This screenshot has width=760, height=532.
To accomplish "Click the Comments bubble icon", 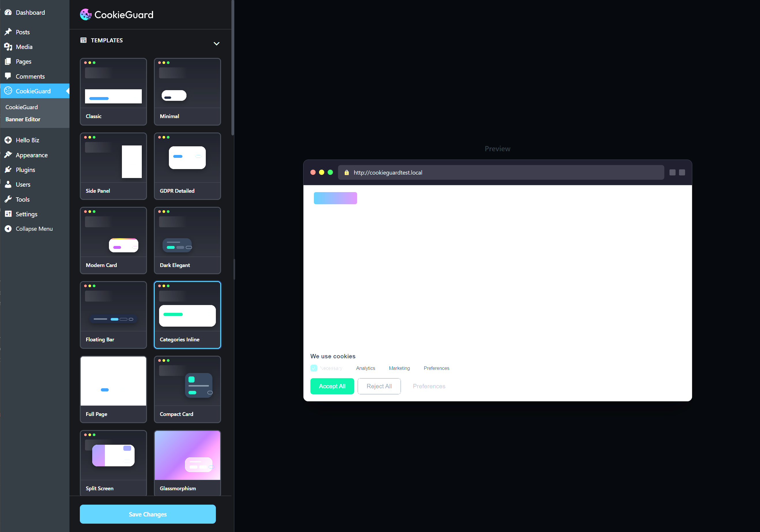I will pos(8,76).
